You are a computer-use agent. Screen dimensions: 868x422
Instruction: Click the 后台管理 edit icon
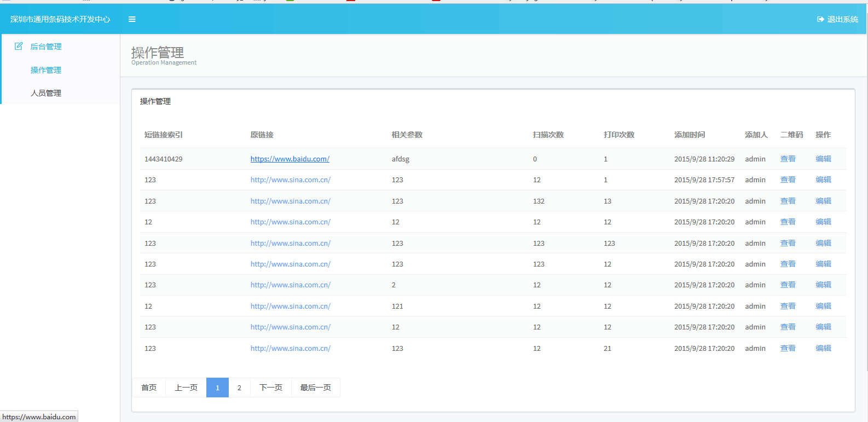tap(19, 47)
